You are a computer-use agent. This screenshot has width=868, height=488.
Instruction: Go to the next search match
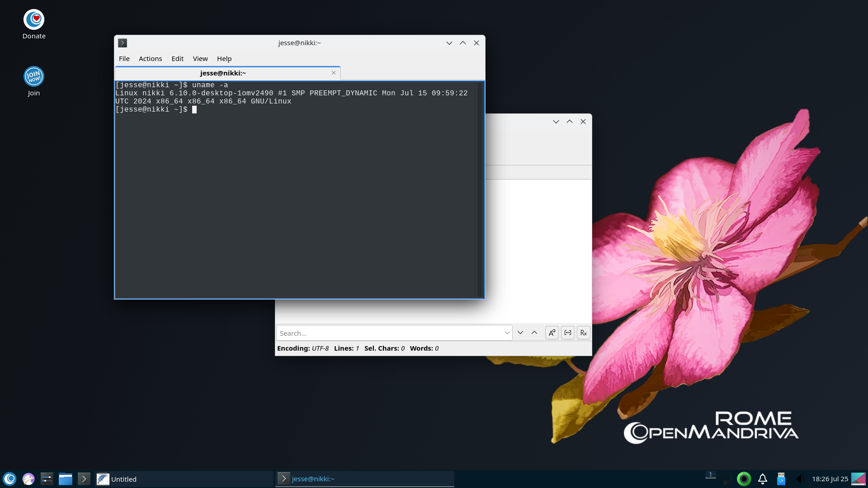520,333
